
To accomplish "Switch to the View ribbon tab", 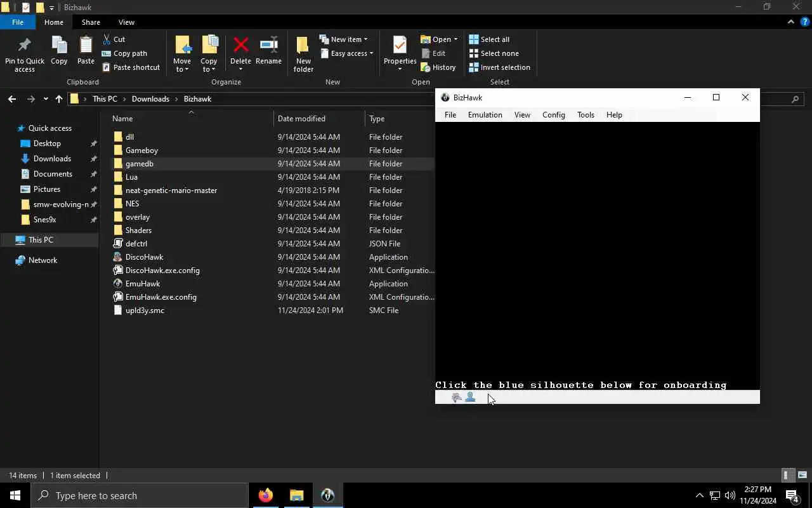I will coord(126,22).
